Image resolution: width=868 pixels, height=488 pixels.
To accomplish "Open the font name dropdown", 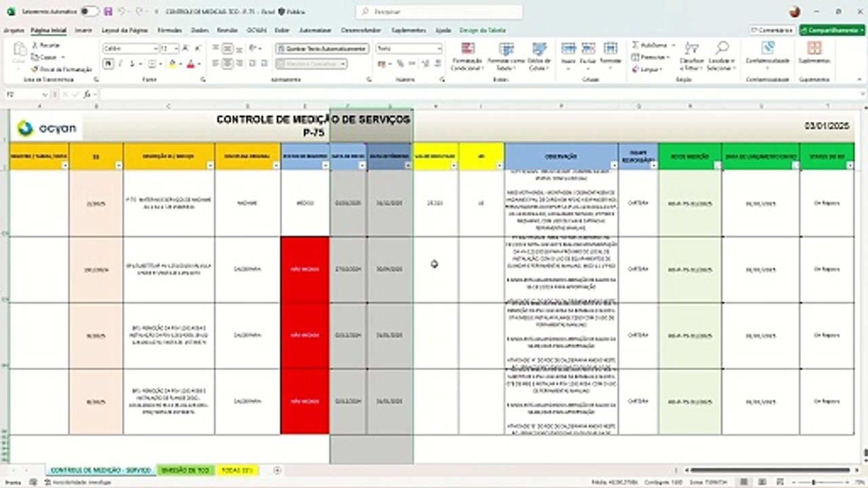I will (155, 49).
